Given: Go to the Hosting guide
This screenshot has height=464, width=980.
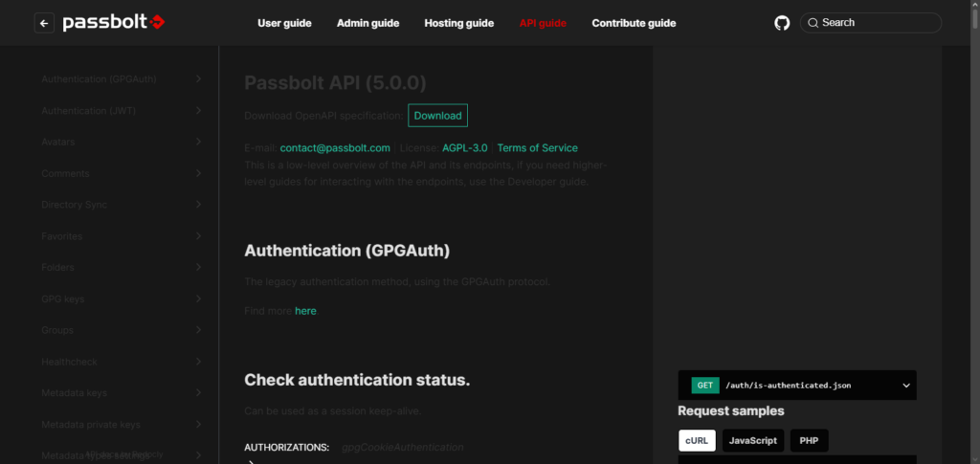Looking at the screenshot, I should click(459, 23).
